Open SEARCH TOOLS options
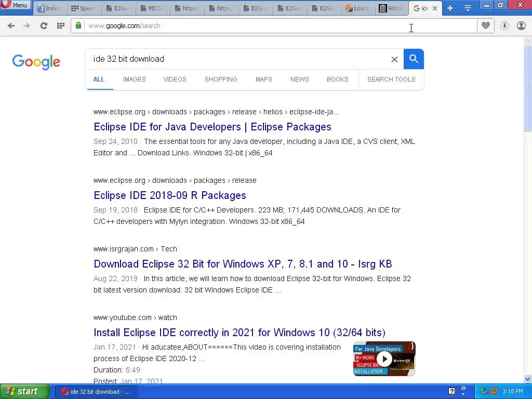This screenshot has width=532, height=399. tap(391, 79)
